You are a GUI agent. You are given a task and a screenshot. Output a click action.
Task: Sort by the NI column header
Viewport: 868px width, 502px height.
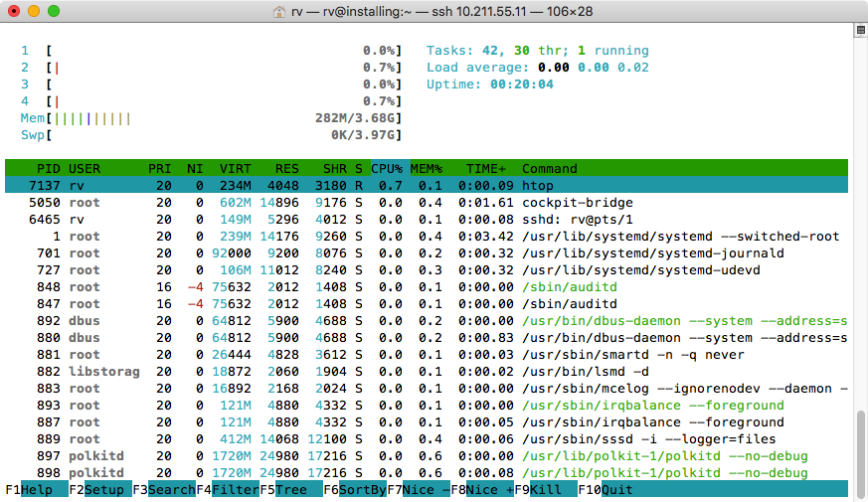click(195, 168)
